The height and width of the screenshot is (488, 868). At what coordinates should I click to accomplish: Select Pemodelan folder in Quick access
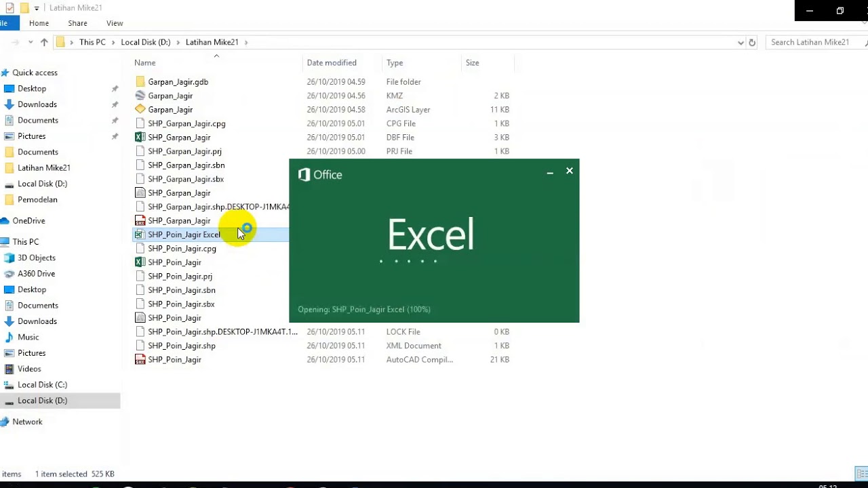(37, 199)
